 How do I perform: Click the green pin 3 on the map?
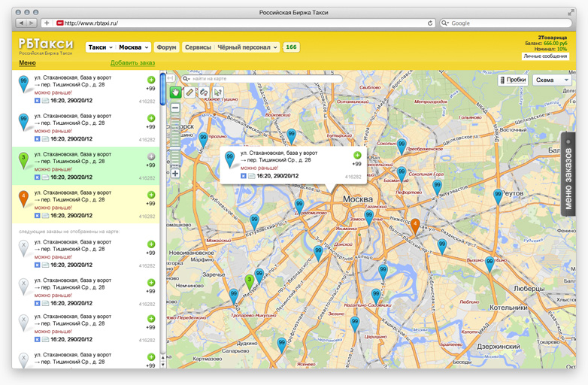point(250,282)
